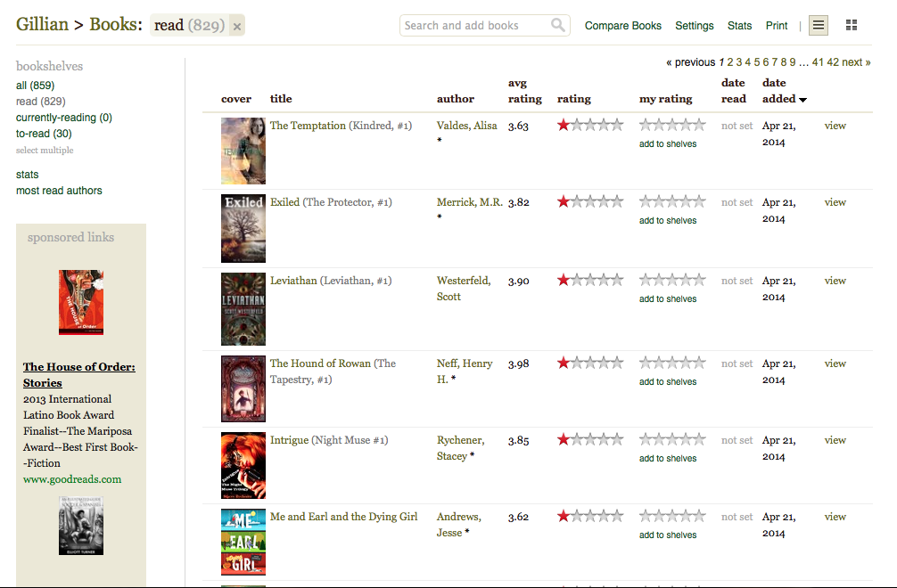Screen dimensions: 897x588
Task: Open the Settings menu
Action: click(x=695, y=26)
